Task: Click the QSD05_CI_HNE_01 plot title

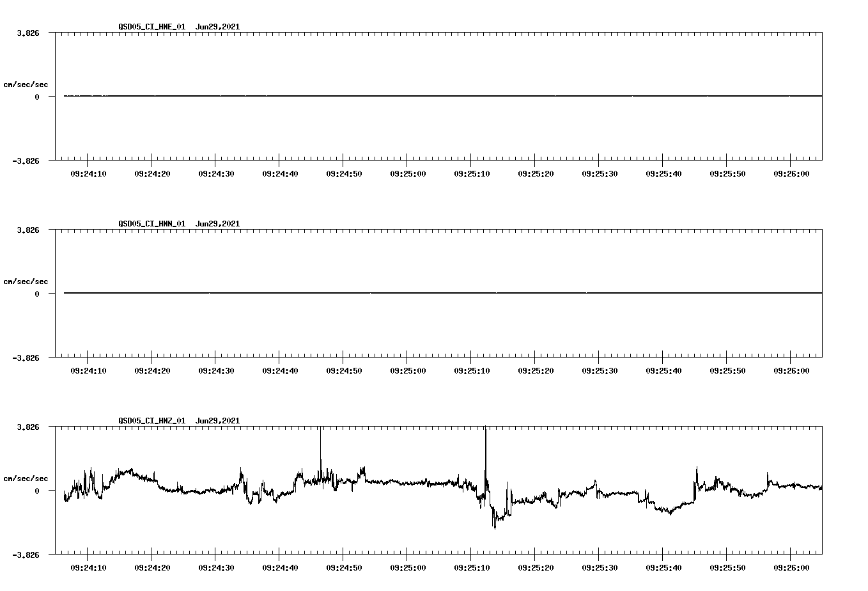Action: [179, 27]
